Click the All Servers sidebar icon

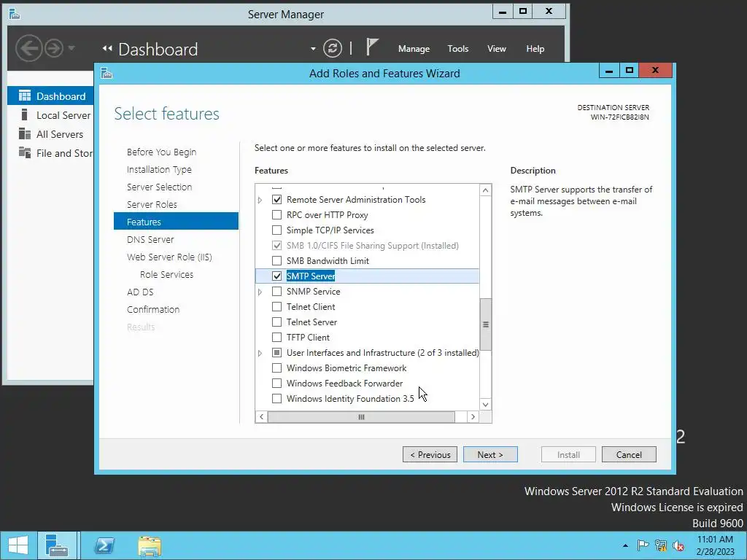tap(24, 134)
